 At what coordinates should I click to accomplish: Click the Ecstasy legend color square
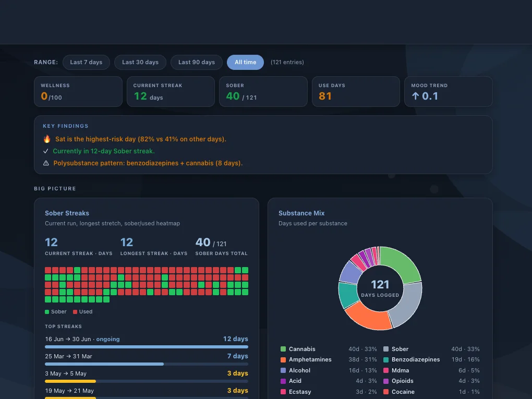coord(283,392)
